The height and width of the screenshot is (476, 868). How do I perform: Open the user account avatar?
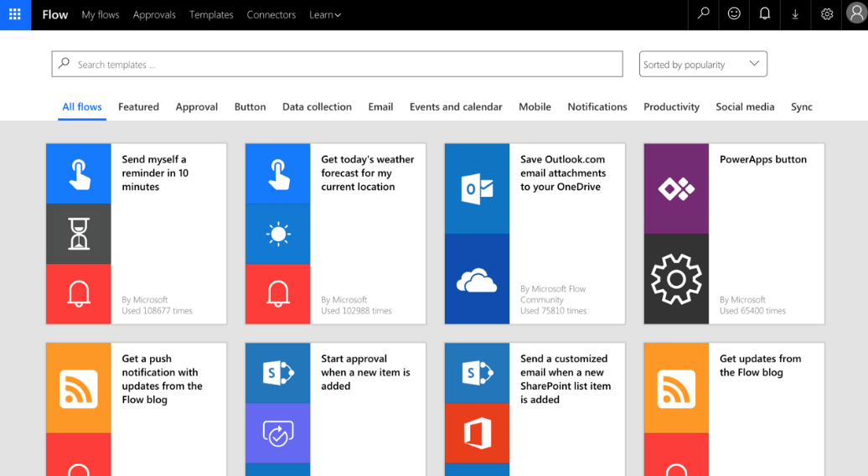click(x=855, y=14)
